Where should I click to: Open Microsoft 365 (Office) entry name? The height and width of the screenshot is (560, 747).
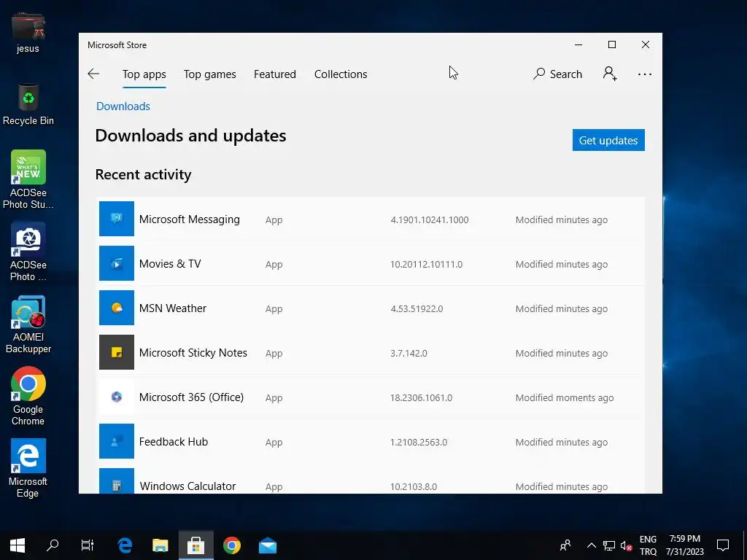(191, 397)
